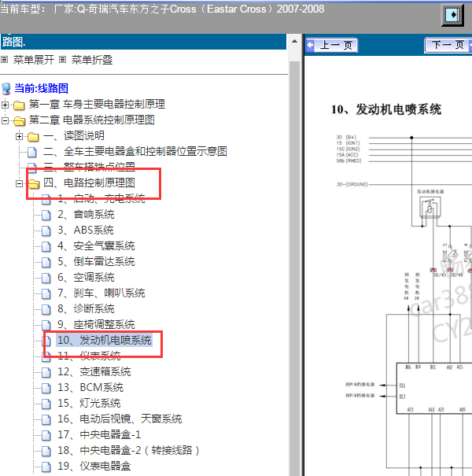Open 19、仪表电器盒 diagram
The width and height of the screenshot is (472, 476).
coord(94,467)
